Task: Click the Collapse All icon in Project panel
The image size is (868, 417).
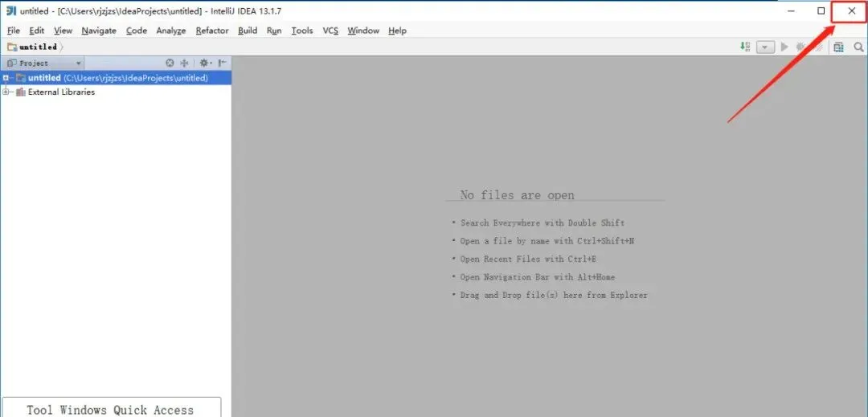Action: click(184, 63)
